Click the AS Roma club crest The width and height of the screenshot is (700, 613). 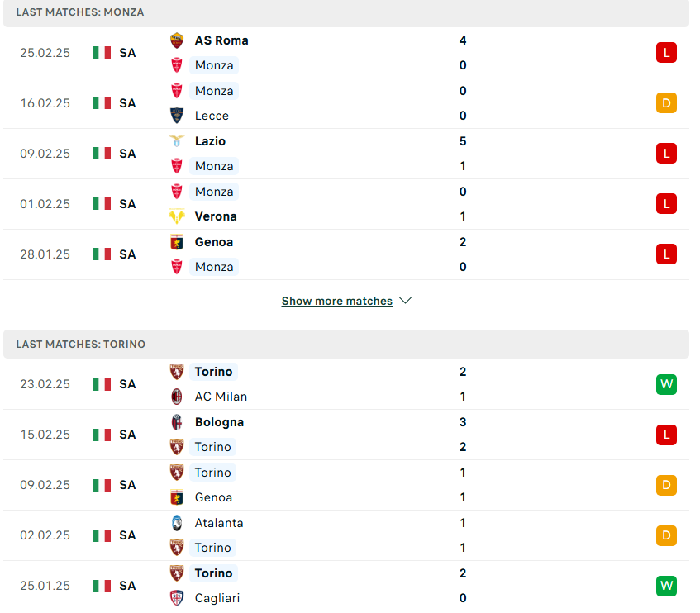(177, 40)
